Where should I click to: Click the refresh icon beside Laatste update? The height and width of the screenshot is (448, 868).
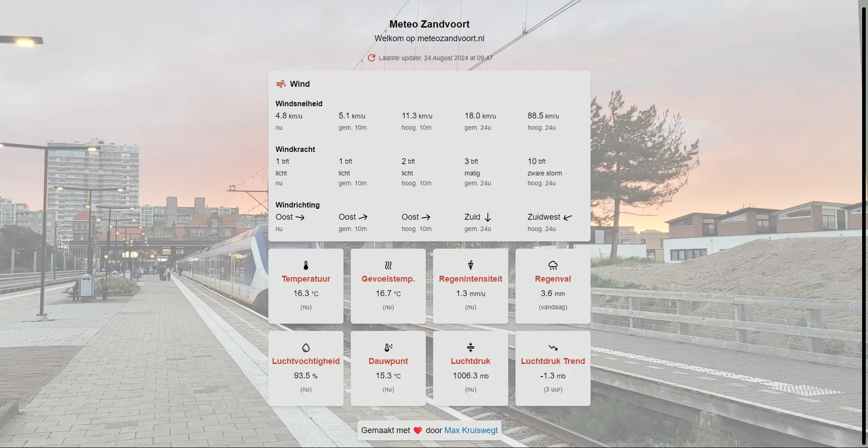click(372, 58)
